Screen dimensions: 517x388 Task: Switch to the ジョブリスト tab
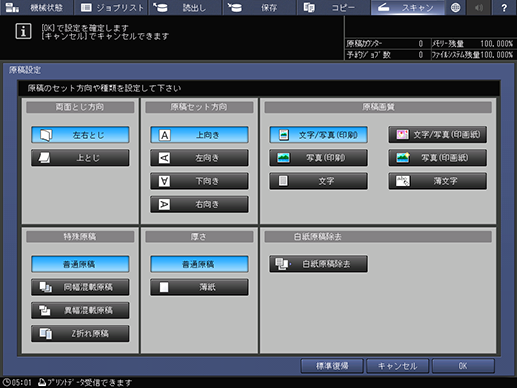click(x=111, y=7)
